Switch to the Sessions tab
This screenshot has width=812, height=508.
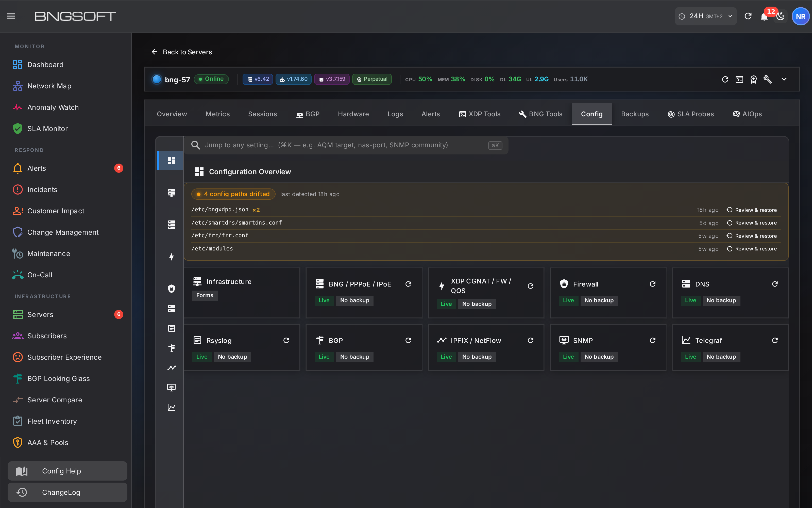click(262, 114)
